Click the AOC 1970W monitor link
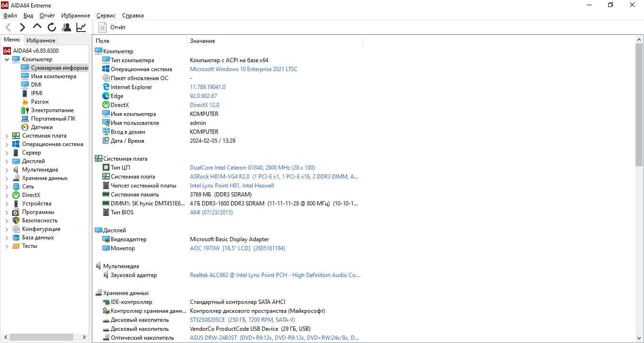Screen dimensions: 644x343 (x=238, y=248)
